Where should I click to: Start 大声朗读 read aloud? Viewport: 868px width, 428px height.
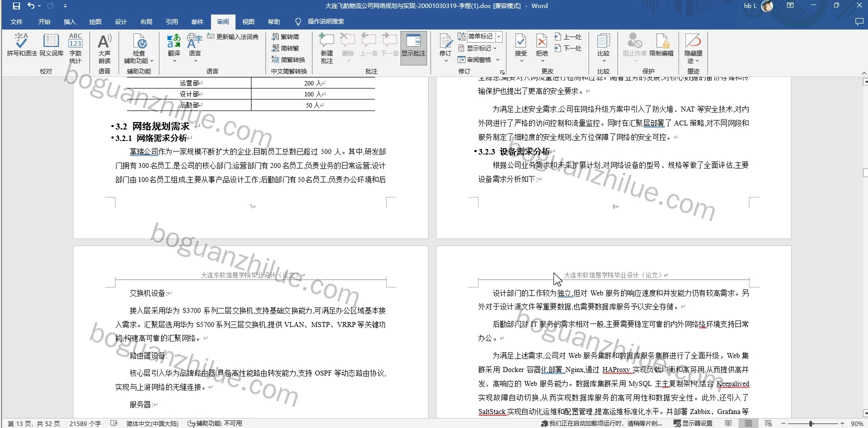coord(104,48)
